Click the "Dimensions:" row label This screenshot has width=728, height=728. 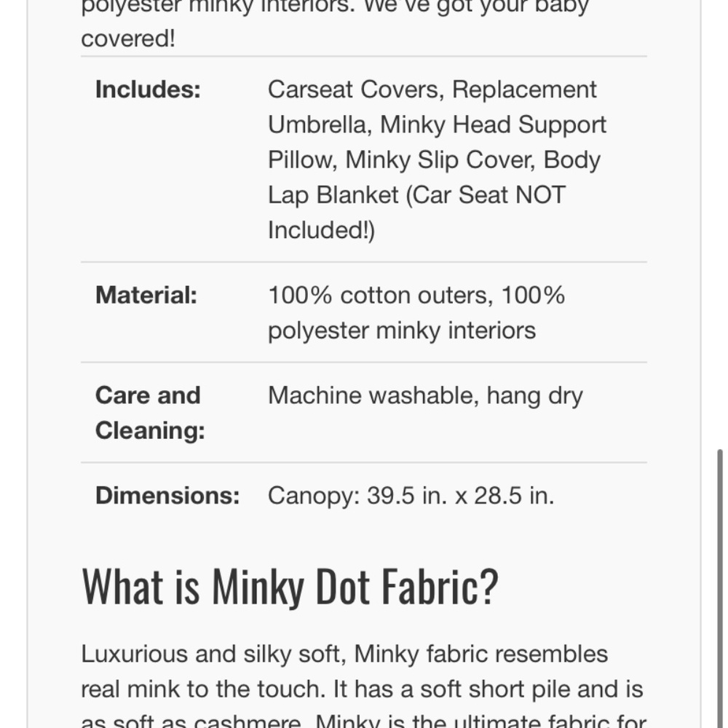(167, 496)
